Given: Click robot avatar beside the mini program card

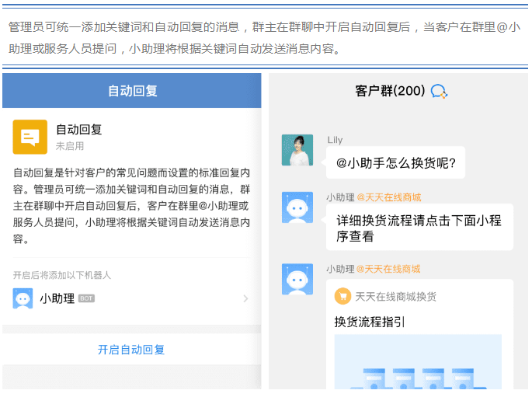Looking at the screenshot, I should (x=297, y=279).
